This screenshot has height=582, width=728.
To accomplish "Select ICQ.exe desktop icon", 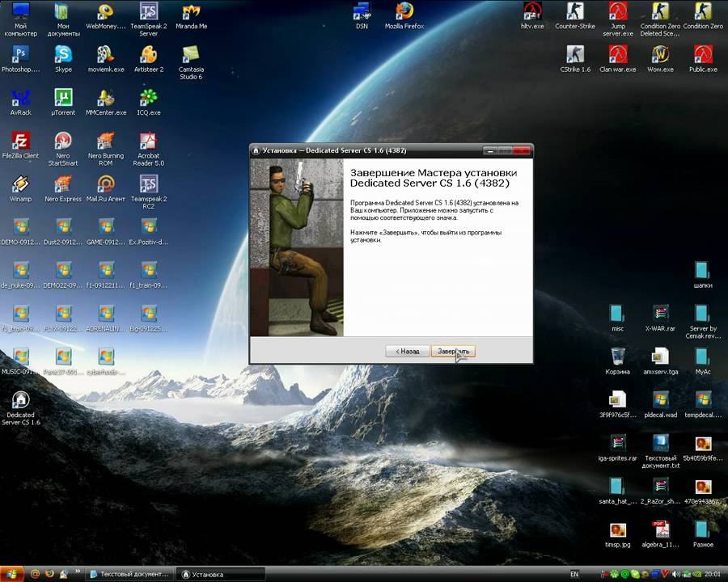I will [149, 103].
